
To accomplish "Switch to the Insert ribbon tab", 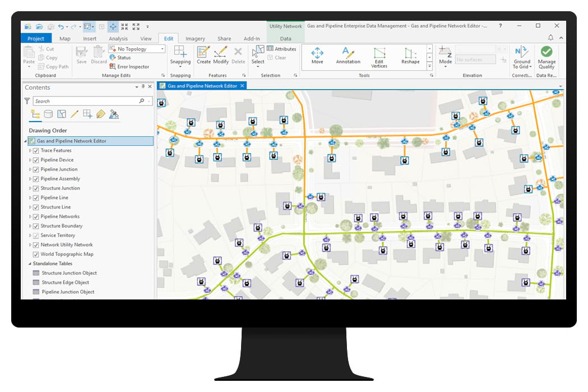I will 90,38.
